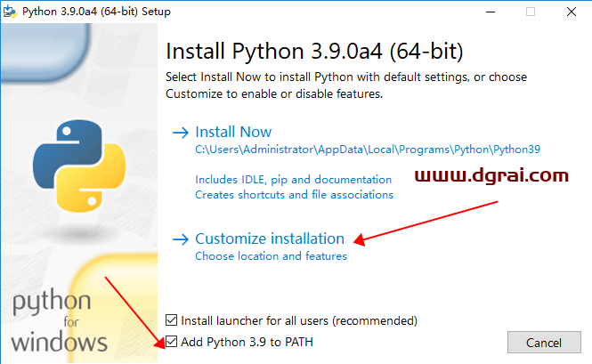
Task: Close the Python Setup window
Action: click(573, 12)
